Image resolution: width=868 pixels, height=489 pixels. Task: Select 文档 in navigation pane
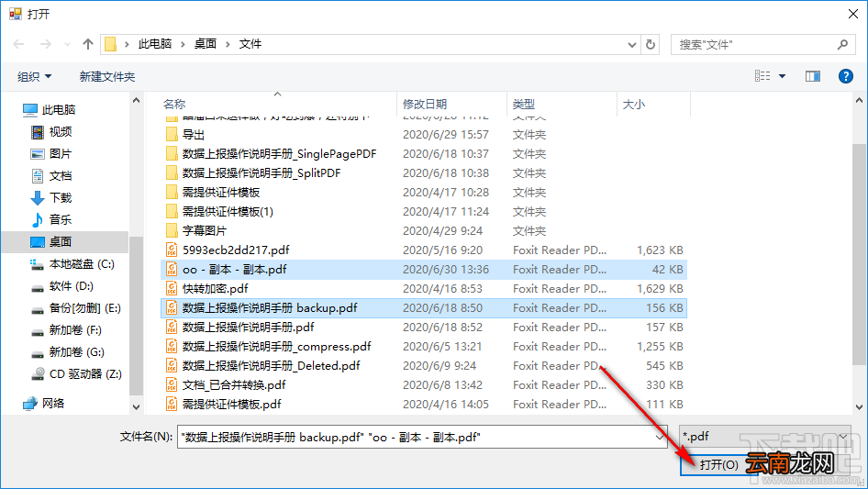51,176
